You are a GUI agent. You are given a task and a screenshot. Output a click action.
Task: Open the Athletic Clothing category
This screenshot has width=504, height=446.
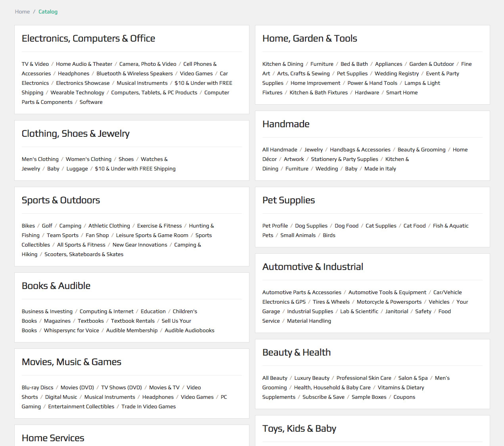(109, 226)
